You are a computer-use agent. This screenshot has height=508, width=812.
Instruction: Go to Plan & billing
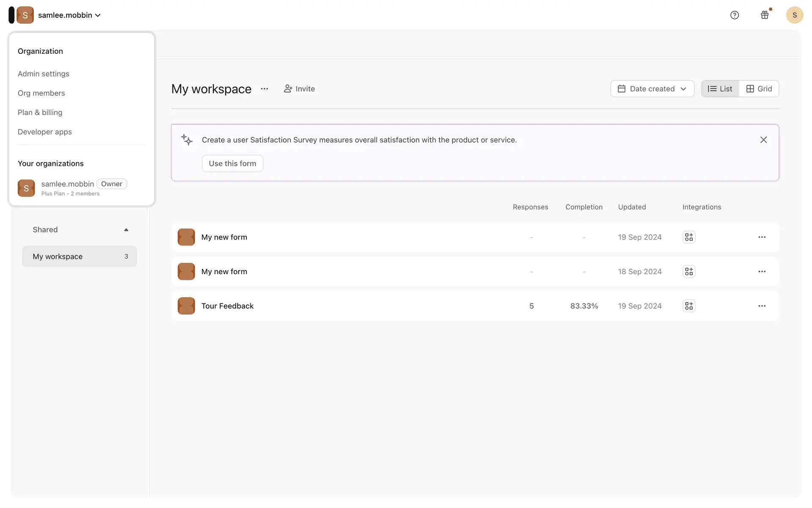pyautogui.click(x=40, y=113)
